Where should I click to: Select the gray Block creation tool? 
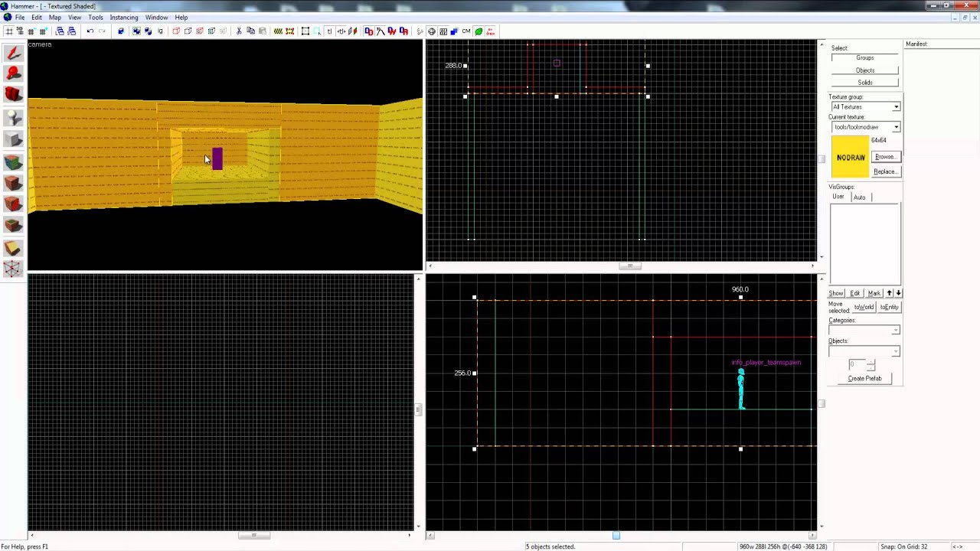point(12,139)
